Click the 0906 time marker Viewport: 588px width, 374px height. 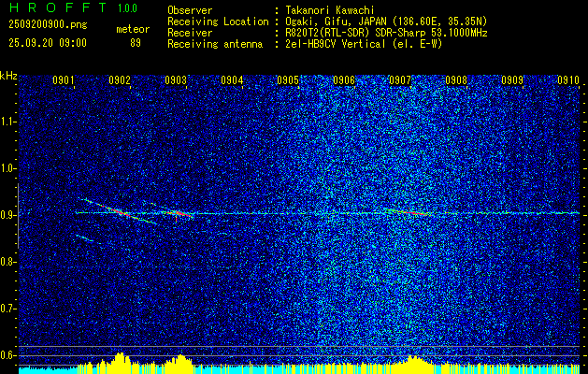coord(344,79)
